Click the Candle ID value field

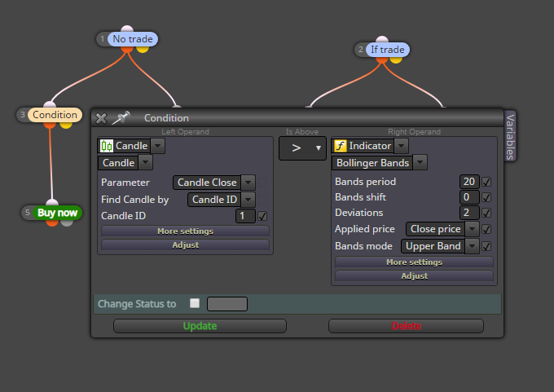[x=245, y=216]
